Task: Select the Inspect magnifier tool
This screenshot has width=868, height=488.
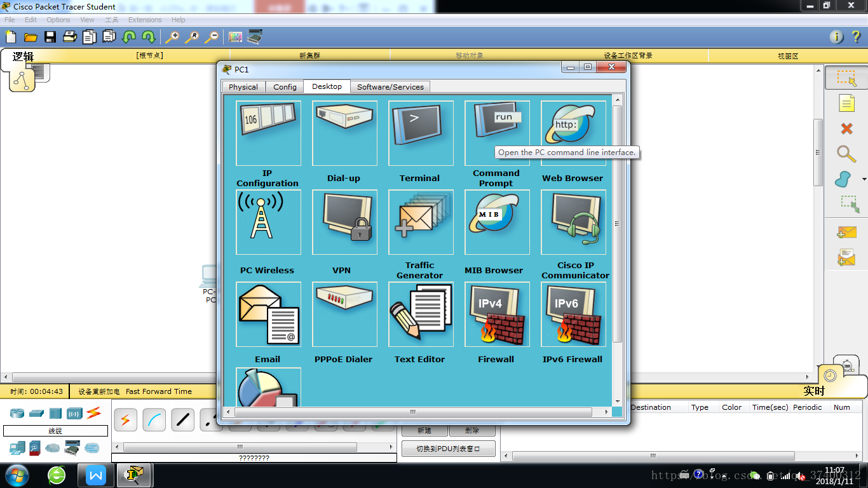Action: point(846,154)
